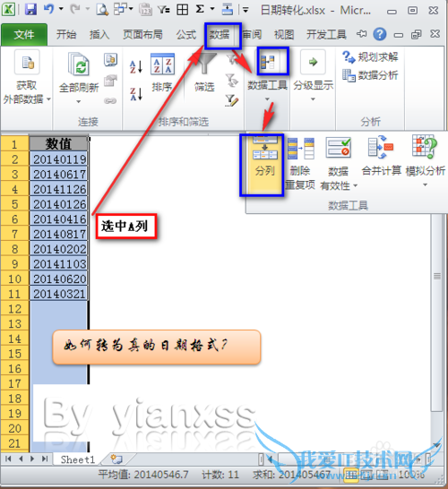The height and width of the screenshot is (489, 448).
Task: Click the scroll down arrow of vertical scrollbar
Action: [x=437, y=445]
